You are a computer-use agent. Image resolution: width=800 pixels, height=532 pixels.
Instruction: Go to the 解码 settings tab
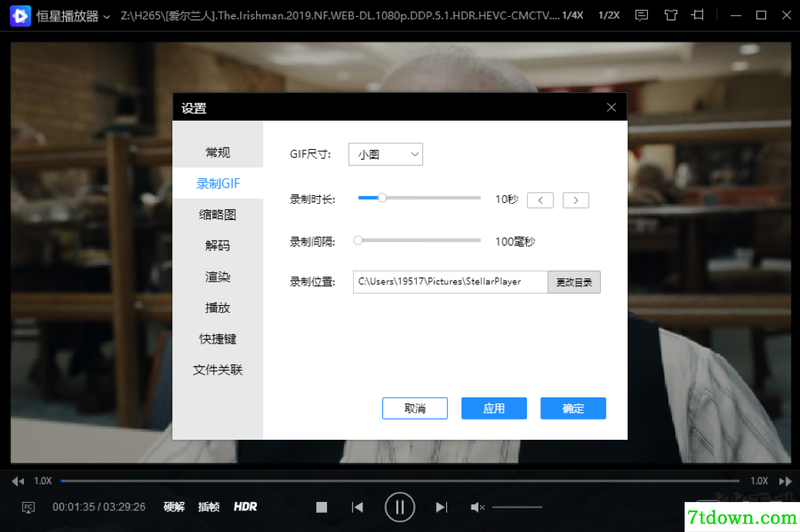tap(218, 245)
